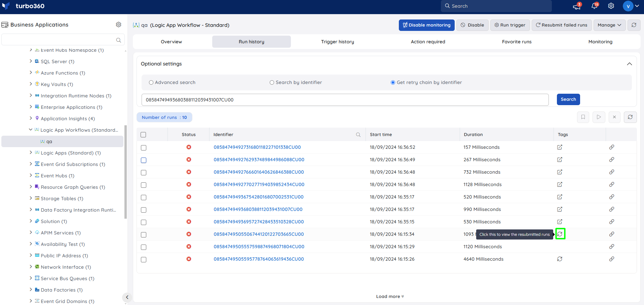Edit tags for run ending 388CU00
The image size is (644, 305).
tap(560, 172)
